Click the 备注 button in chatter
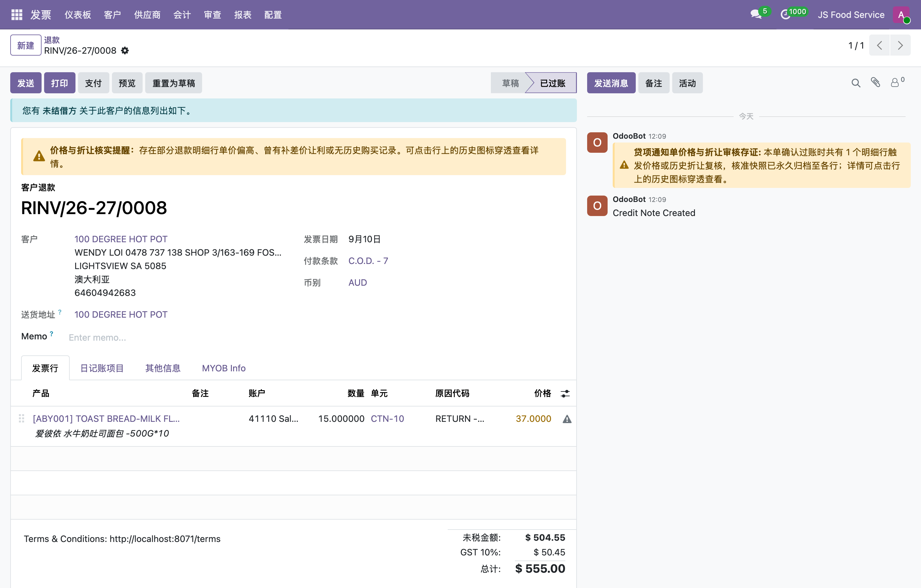 [654, 83]
